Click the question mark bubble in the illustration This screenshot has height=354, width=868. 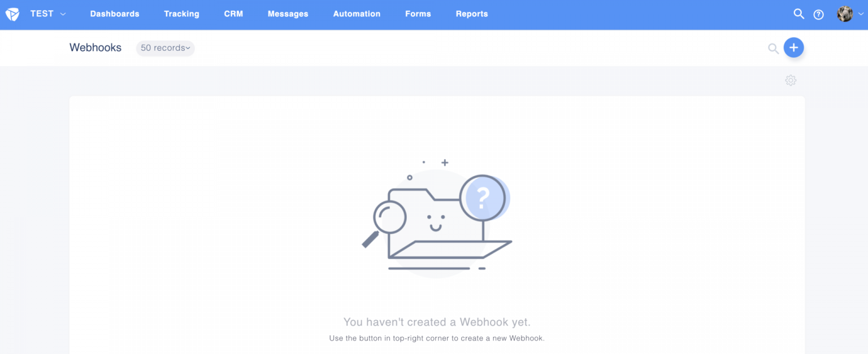482,198
